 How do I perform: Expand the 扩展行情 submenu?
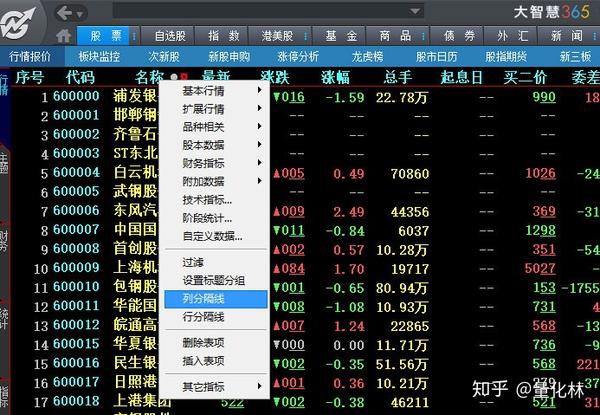tap(216, 109)
